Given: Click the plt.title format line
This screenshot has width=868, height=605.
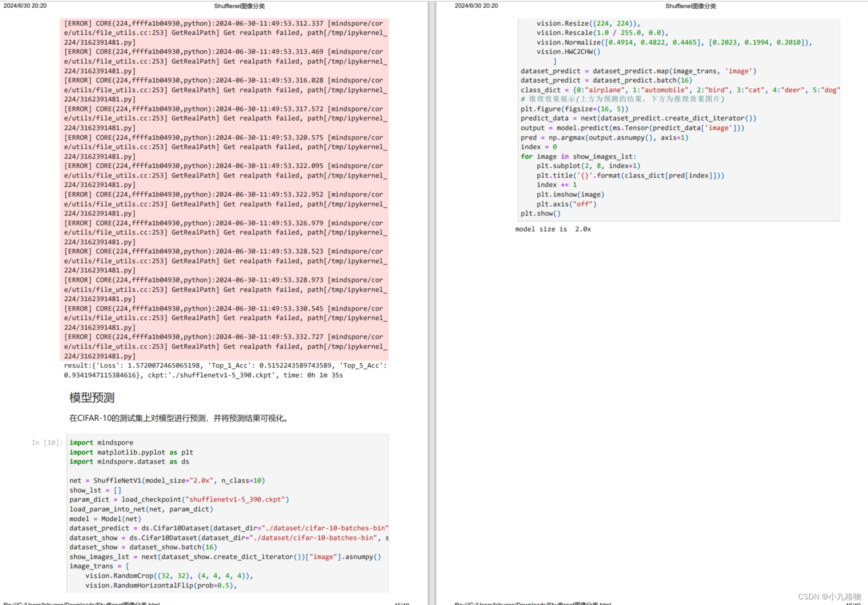Looking at the screenshot, I should [x=630, y=176].
